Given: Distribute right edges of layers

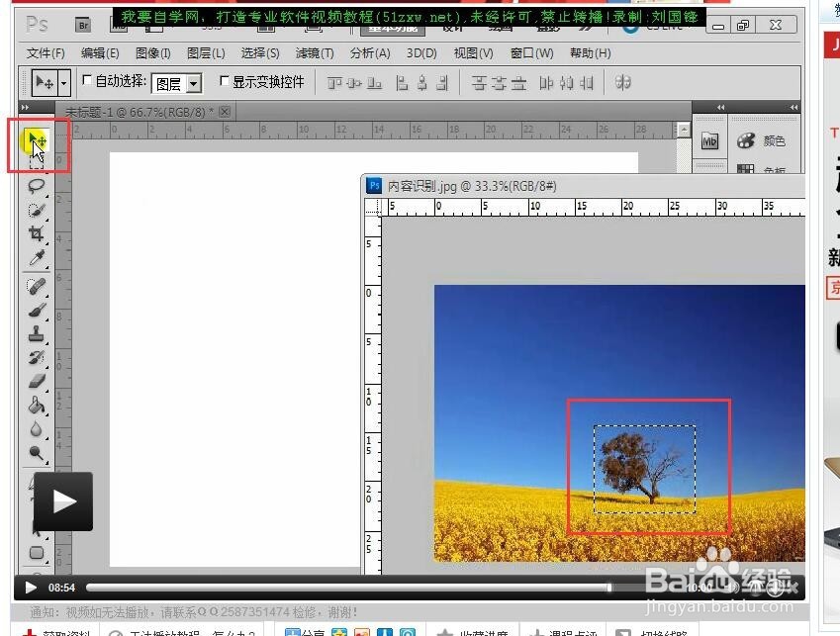Looking at the screenshot, I should 587,83.
